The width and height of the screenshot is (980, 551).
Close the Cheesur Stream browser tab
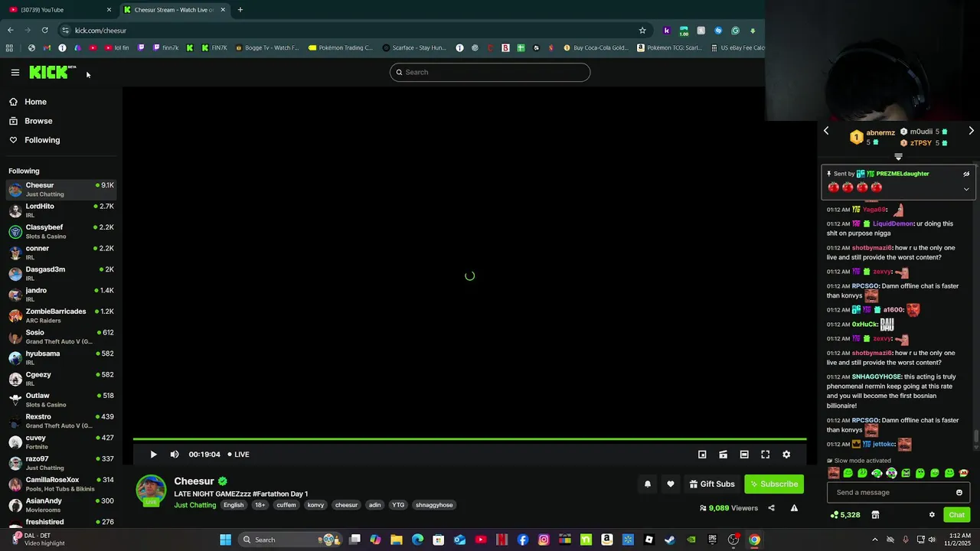point(223,9)
